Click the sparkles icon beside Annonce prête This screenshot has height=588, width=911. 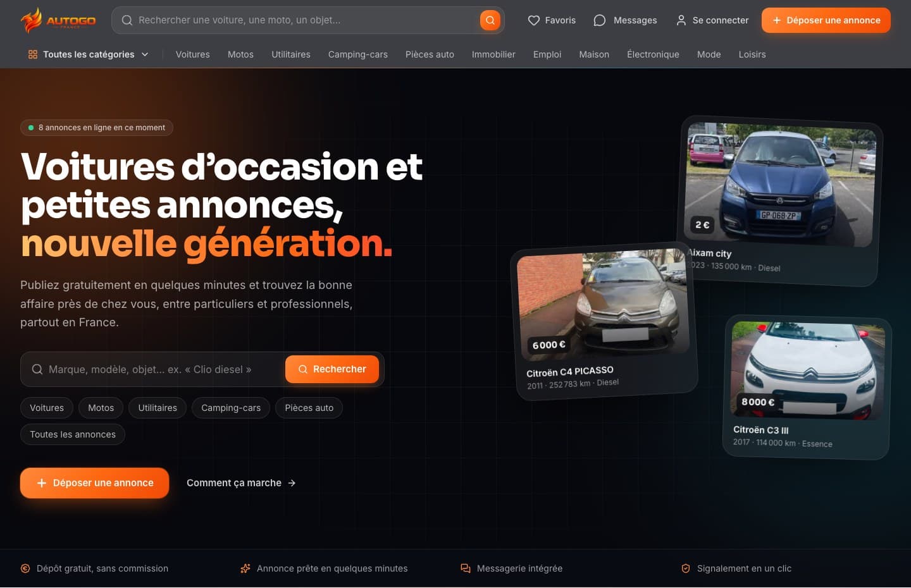(245, 568)
